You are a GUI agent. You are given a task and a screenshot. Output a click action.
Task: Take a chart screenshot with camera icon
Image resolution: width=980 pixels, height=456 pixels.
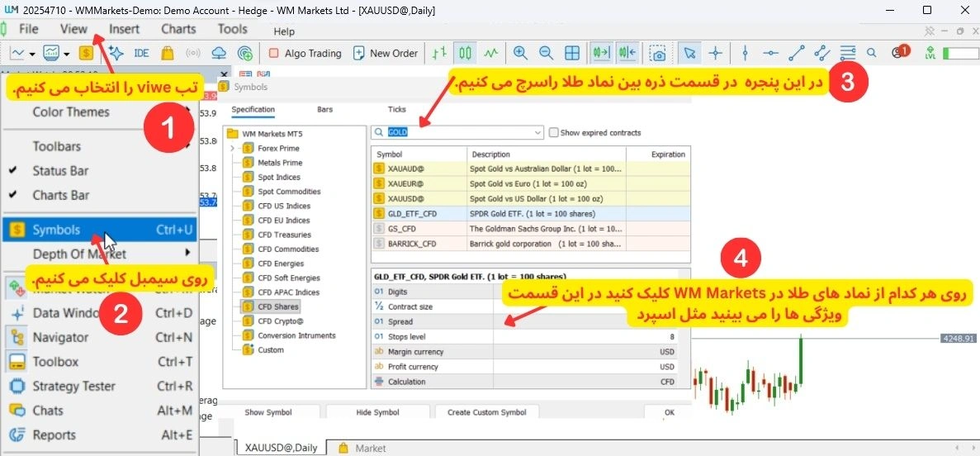click(657, 53)
